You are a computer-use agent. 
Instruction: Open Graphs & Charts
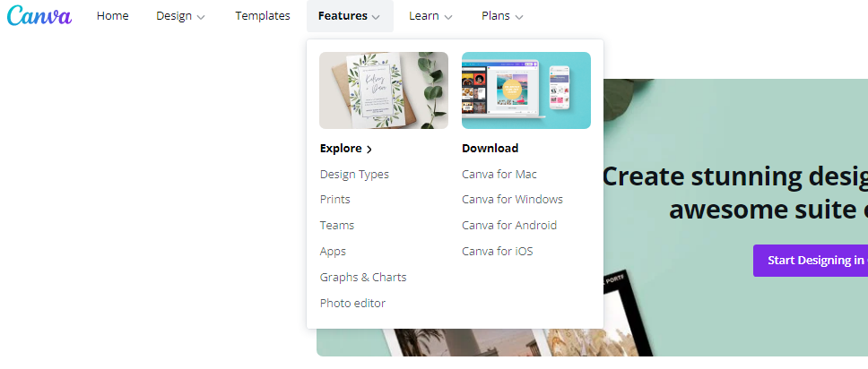[363, 277]
